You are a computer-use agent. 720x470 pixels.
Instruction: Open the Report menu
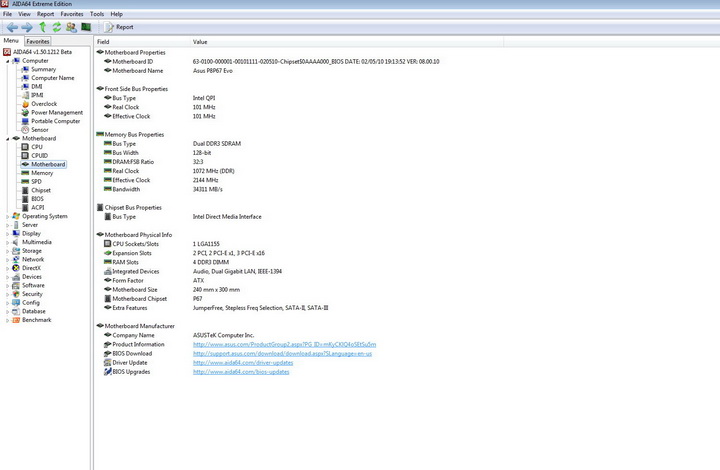[45, 14]
